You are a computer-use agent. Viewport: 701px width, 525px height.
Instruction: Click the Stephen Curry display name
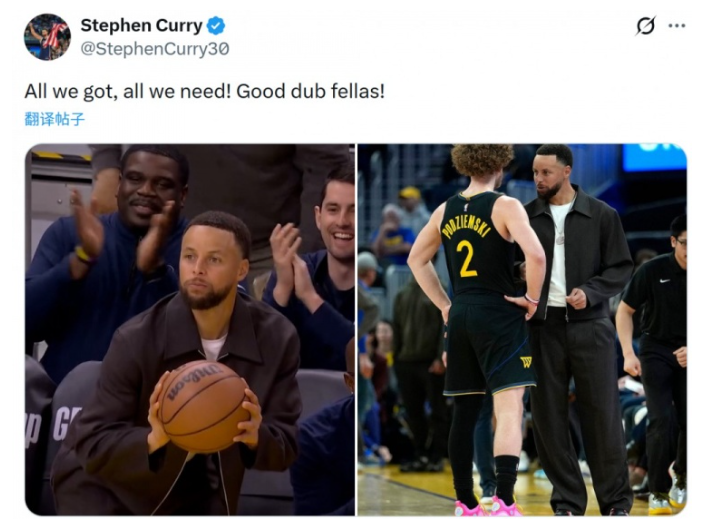point(141,25)
